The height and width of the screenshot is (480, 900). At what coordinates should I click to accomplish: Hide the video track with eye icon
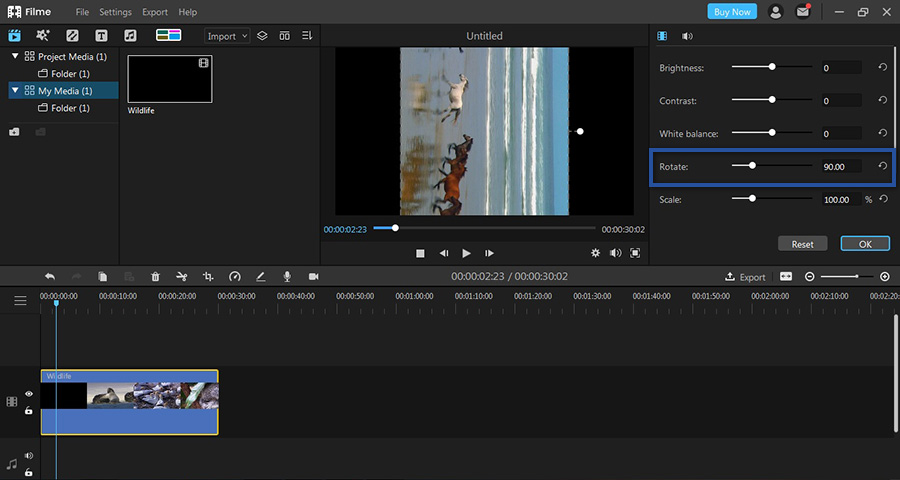(28, 394)
